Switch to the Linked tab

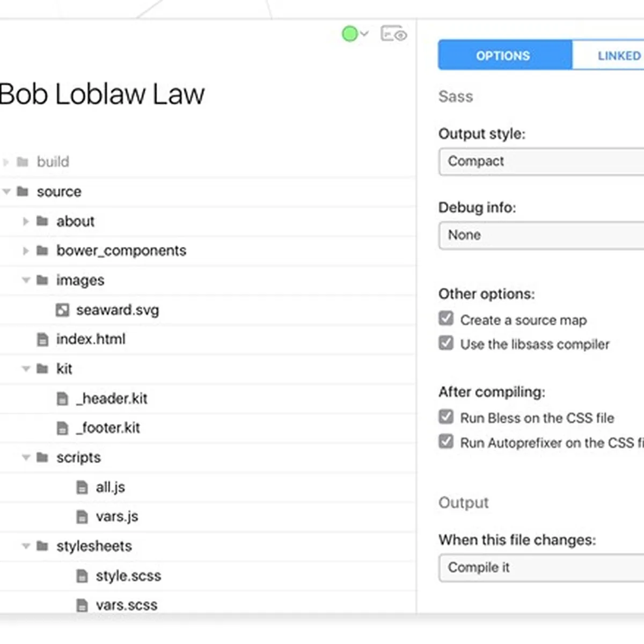[608, 55]
